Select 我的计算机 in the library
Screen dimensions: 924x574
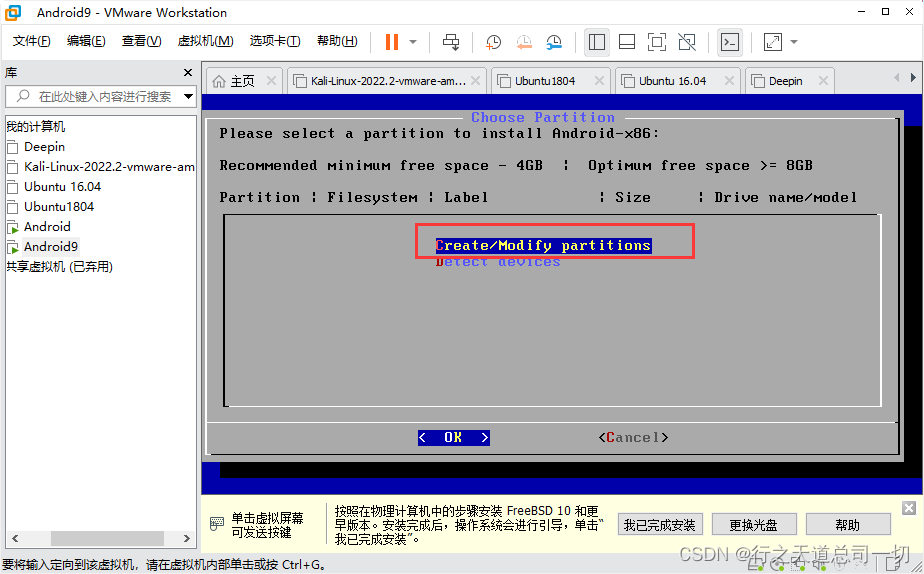click(35, 127)
